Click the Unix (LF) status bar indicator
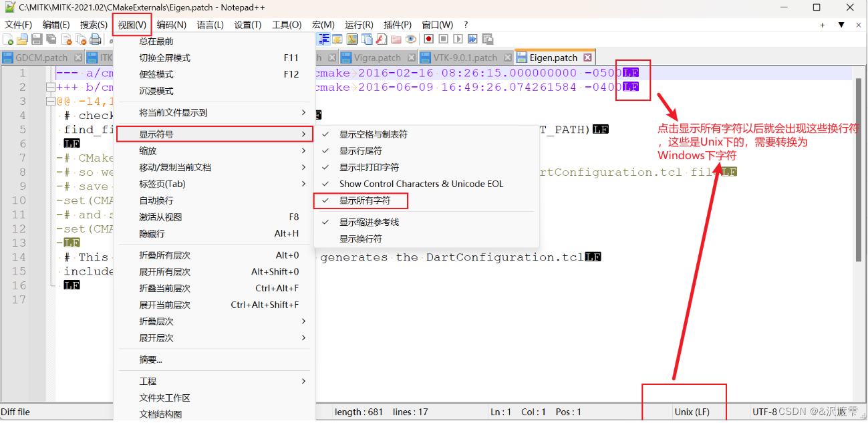Viewport: 868px width, 423px height. (691, 412)
